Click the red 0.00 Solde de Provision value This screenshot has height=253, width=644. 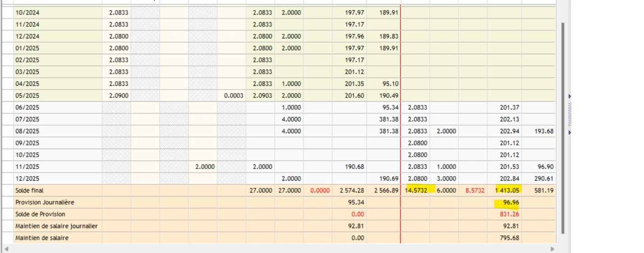pyautogui.click(x=349, y=214)
